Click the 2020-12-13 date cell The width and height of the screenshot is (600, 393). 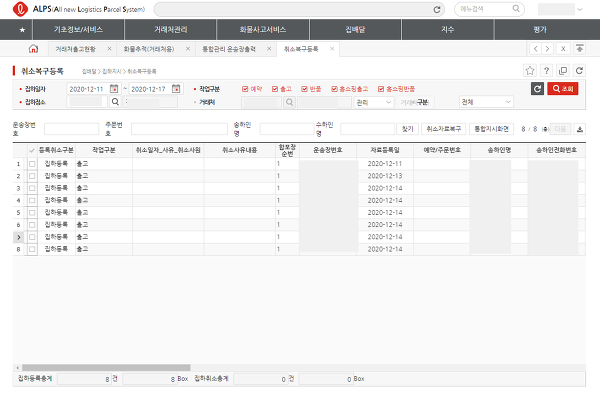point(385,176)
